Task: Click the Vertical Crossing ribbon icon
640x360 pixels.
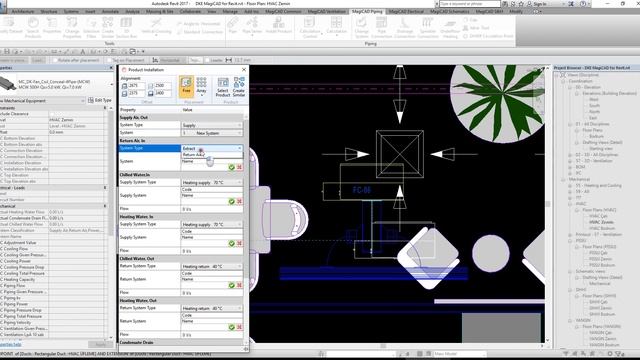Action: (x=156, y=26)
